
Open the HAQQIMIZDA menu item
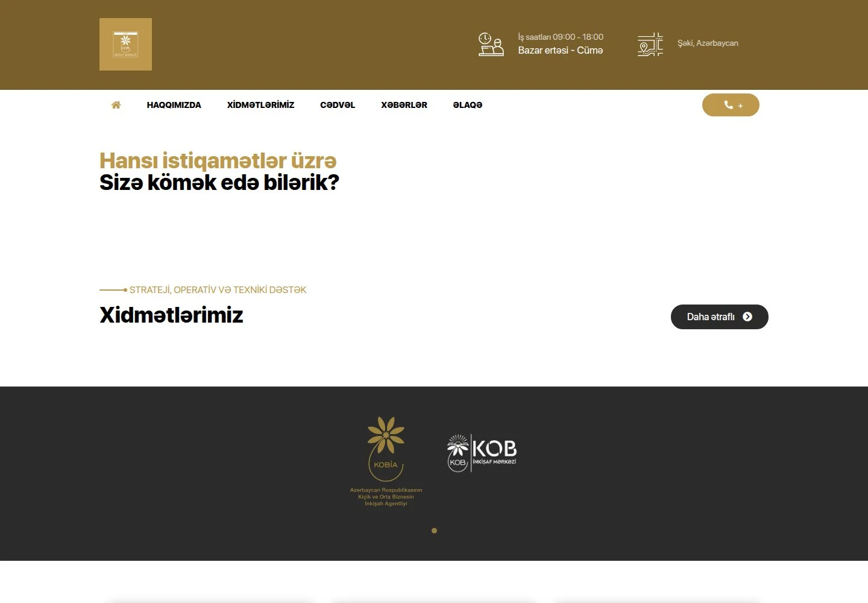[x=174, y=105]
